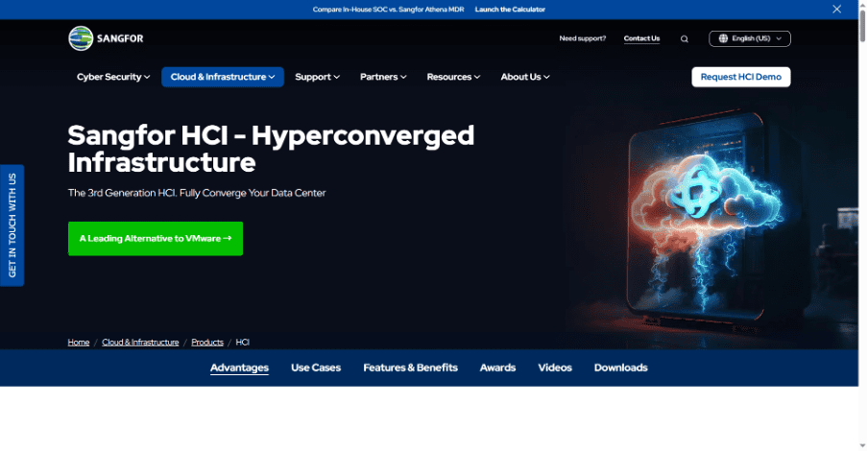The width and height of the screenshot is (868, 451).
Task: Open the Resources menu
Action: tap(453, 77)
